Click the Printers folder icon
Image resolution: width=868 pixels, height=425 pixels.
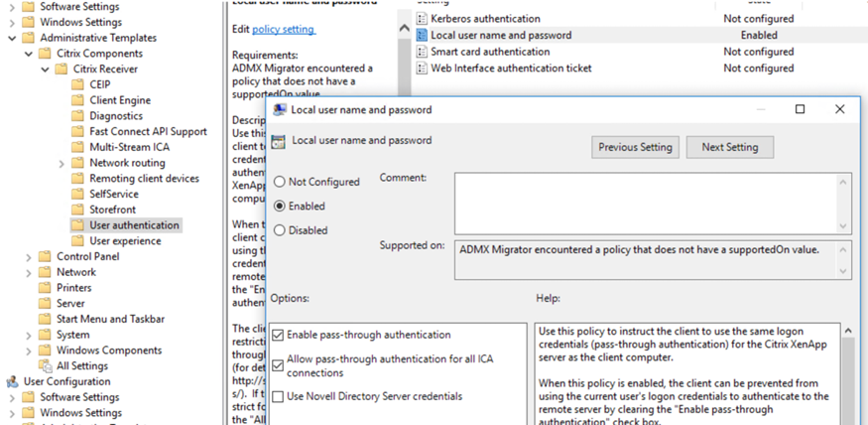pos(45,288)
